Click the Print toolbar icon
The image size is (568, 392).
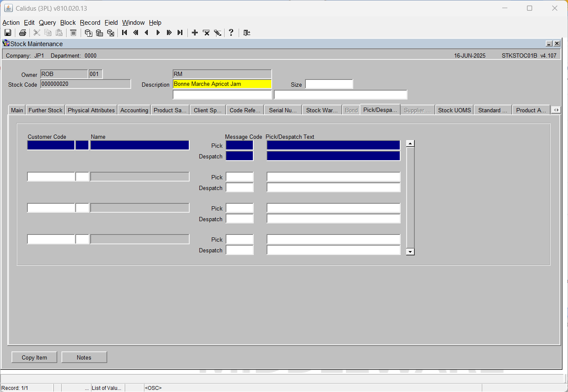(x=23, y=33)
